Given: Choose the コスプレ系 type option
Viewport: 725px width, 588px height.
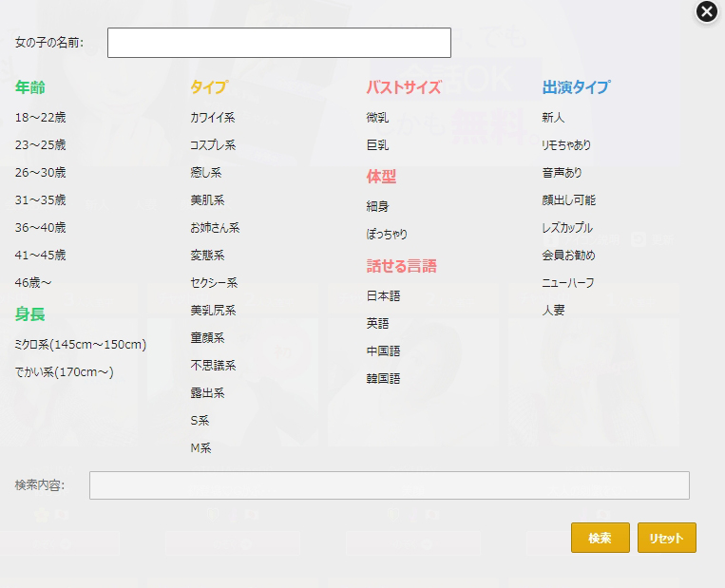Looking at the screenshot, I should pos(213,145).
